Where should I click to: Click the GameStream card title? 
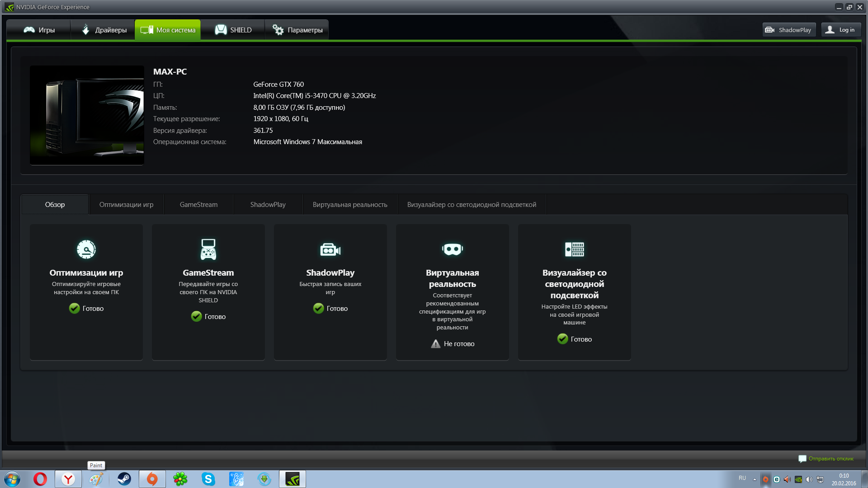tap(208, 272)
